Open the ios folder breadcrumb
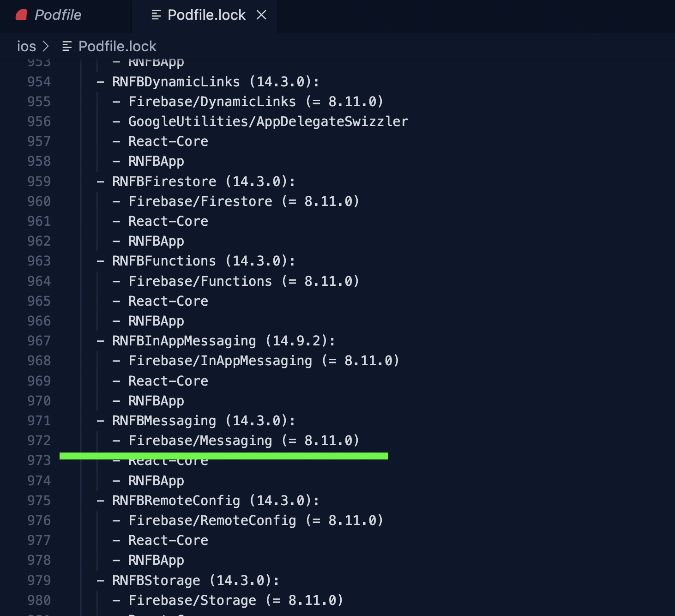Viewport: 675px width, 616px height. tap(26, 47)
